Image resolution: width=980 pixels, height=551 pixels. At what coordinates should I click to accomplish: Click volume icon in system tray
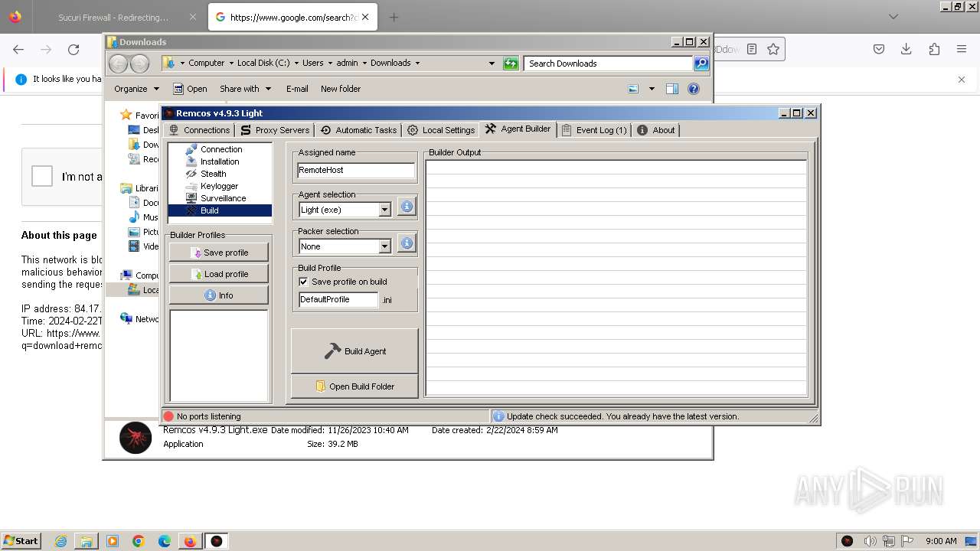pos(870,541)
